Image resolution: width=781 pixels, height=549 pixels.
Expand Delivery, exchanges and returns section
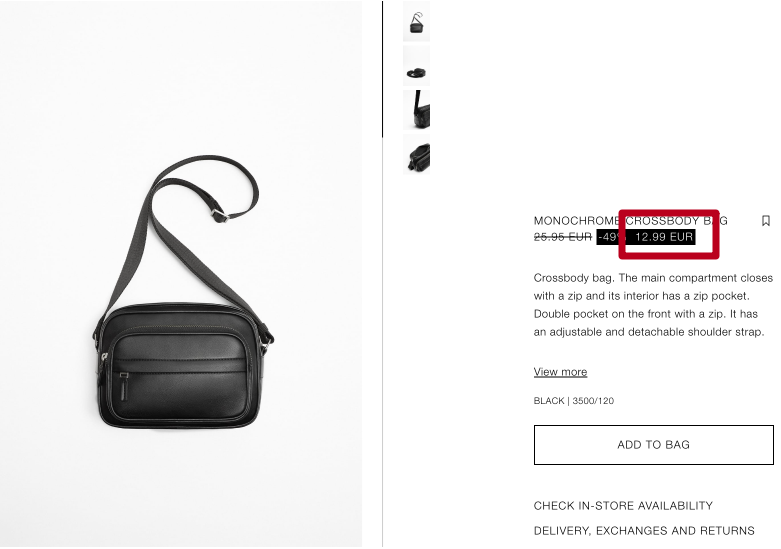(644, 531)
